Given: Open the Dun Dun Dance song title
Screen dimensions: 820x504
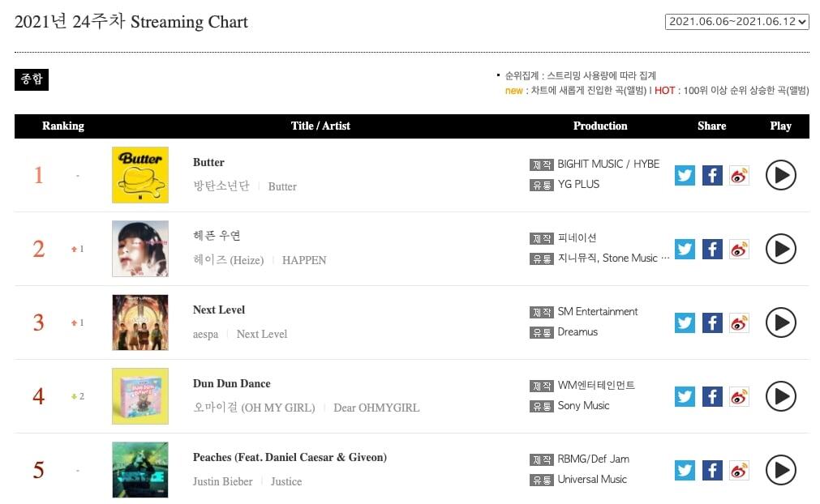Looking at the screenshot, I should [231, 383].
